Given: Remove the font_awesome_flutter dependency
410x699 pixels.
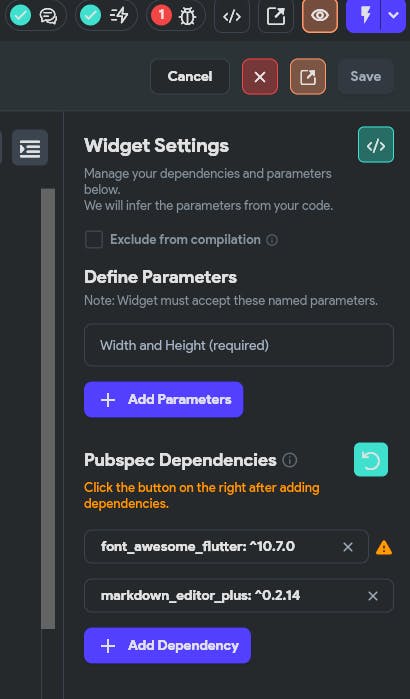Looking at the screenshot, I should click(x=348, y=547).
